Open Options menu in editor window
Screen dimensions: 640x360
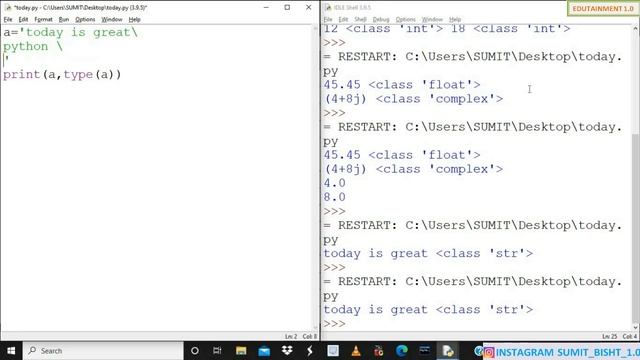click(x=85, y=19)
